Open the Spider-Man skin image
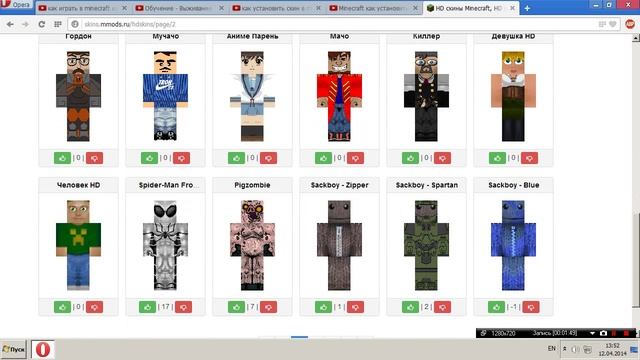The image size is (640, 360). point(165,245)
